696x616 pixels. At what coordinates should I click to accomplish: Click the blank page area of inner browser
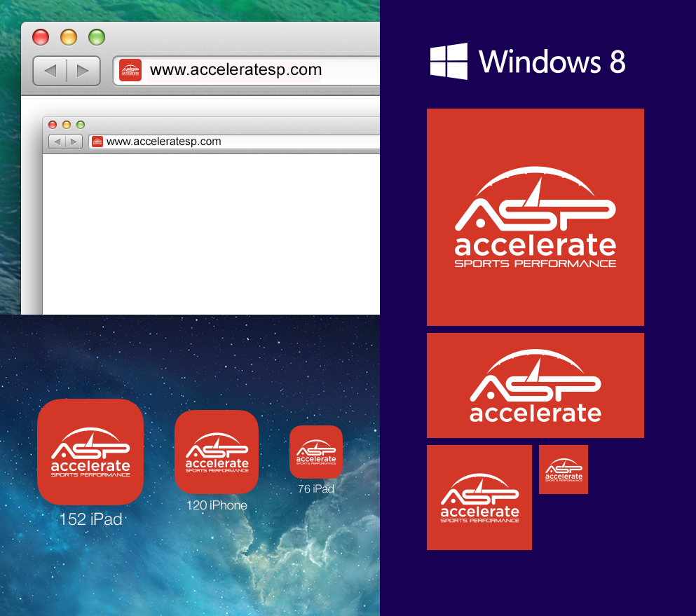211,234
